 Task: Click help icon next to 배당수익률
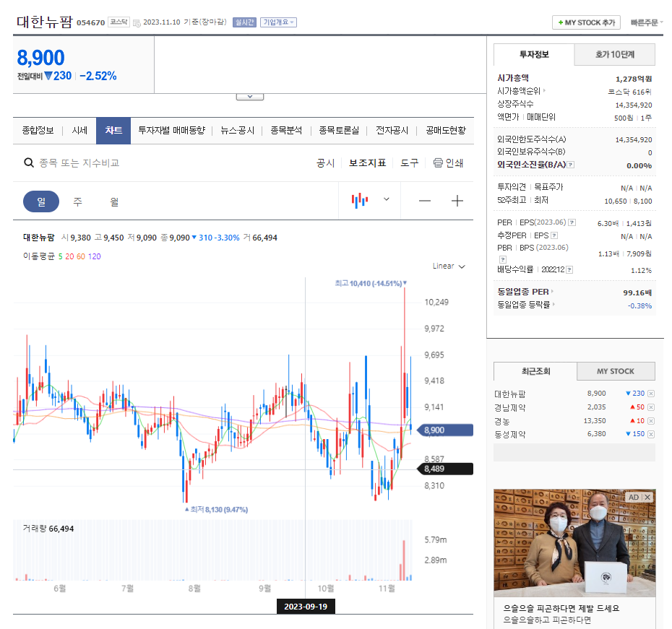(x=569, y=270)
